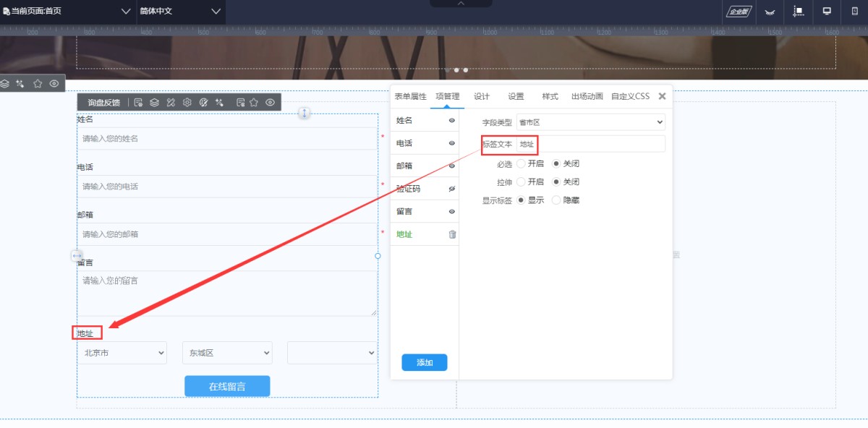This screenshot has height=428, width=868.
Task: Click the 企业版 badge icon
Action: click(739, 12)
